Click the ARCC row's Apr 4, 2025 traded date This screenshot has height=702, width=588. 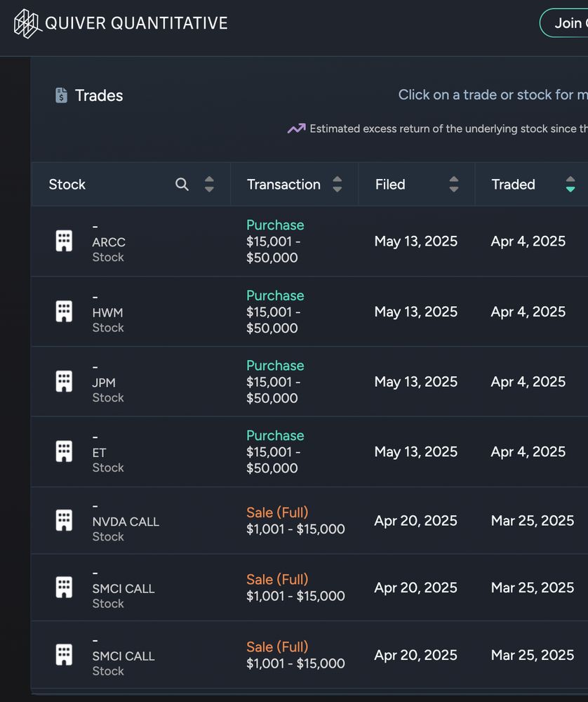[x=528, y=241]
